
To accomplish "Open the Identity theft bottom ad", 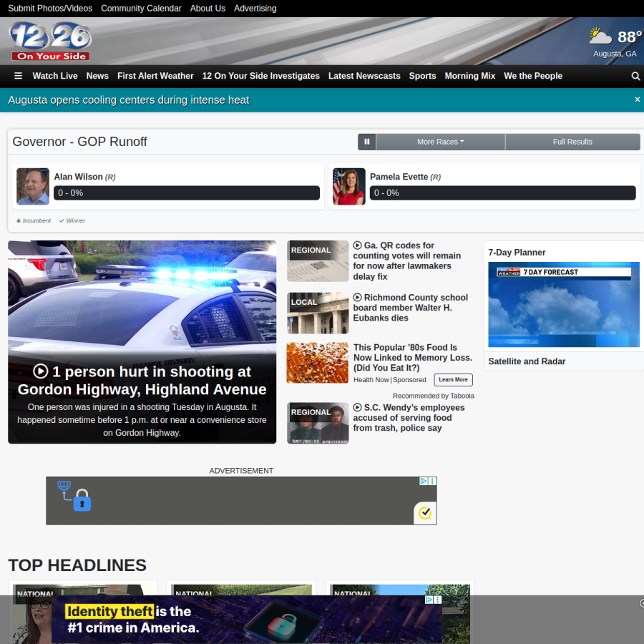I will click(x=246, y=620).
